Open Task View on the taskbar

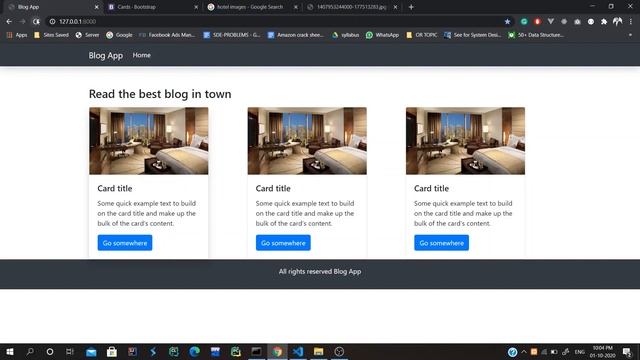point(70,351)
